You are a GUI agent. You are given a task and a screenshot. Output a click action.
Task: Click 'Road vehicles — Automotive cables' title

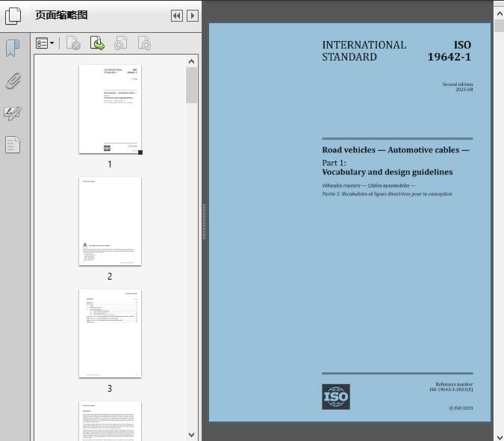click(396, 150)
